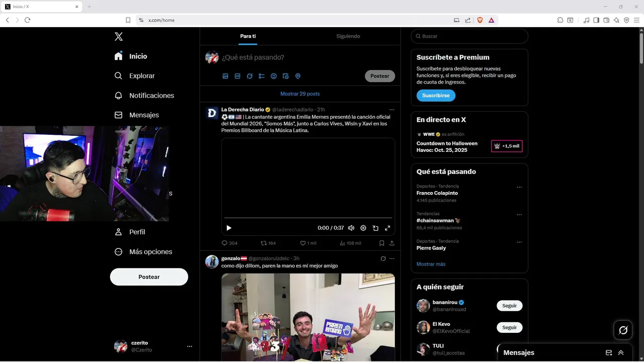Image resolution: width=644 pixels, height=362 pixels.
Task: Mute the video volume icon
Action: (351, 228)
